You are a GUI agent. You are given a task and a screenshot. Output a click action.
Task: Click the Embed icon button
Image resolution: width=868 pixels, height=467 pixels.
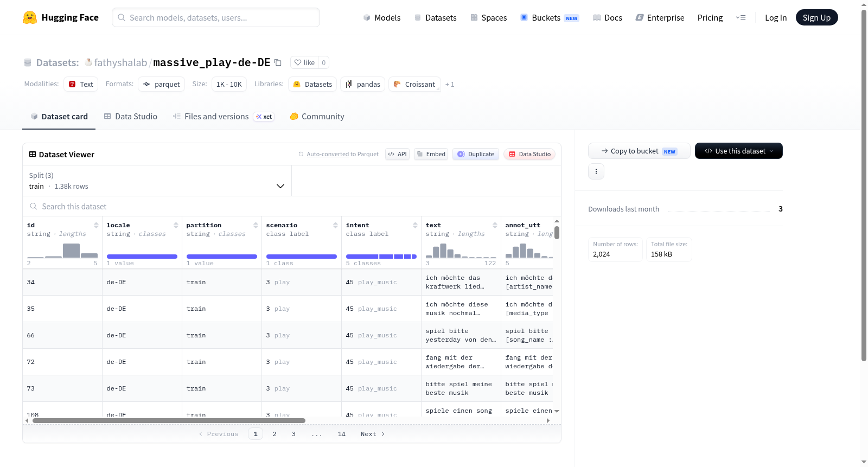click(x=431, y=154)
